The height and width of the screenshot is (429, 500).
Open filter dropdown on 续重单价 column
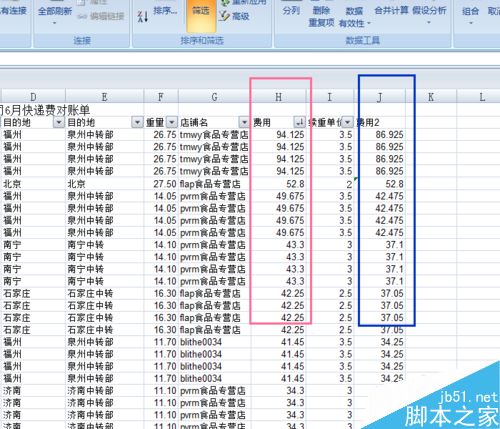pyautogui.click(x=347, y=122)
